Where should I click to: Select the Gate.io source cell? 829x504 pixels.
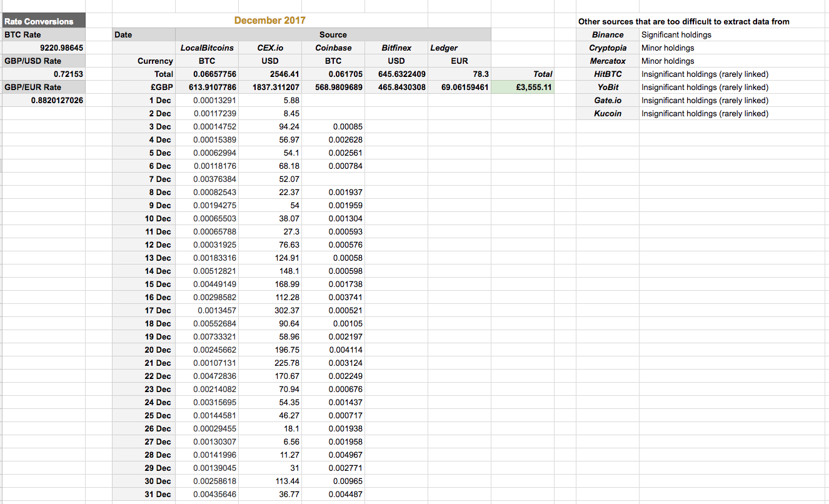click(x=608, y=100)
